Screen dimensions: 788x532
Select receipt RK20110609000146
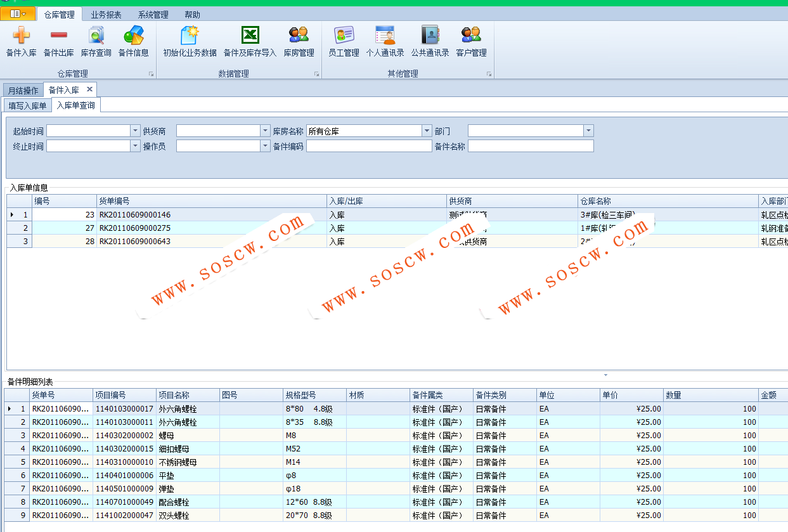[x=212, y=214]
